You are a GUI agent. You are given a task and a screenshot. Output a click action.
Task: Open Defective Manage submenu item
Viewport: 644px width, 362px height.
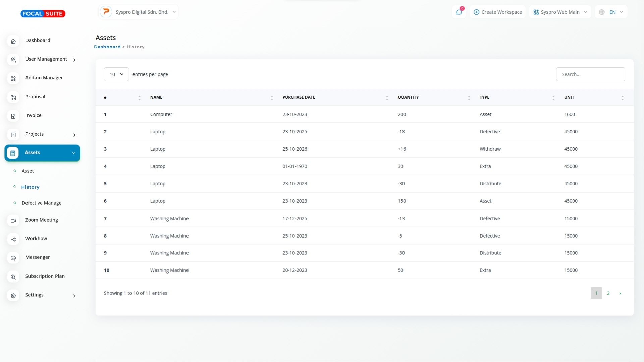[x=42, y=203]
